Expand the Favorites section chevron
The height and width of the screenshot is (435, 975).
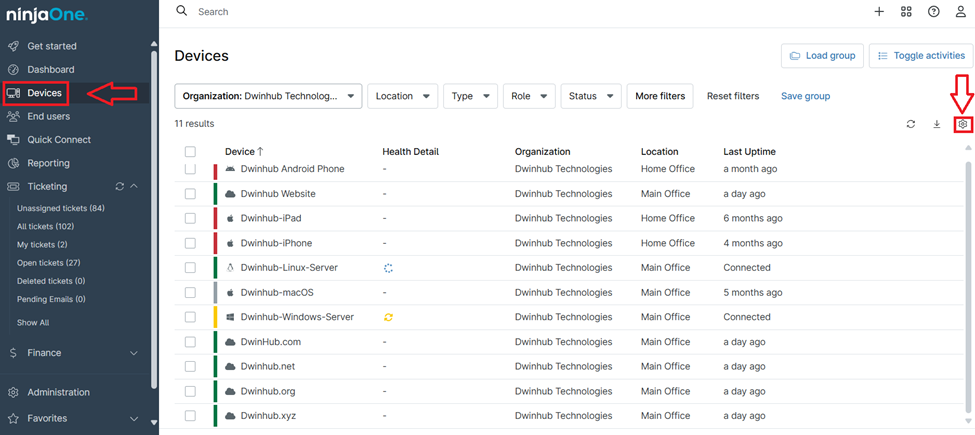click(134, 419)
